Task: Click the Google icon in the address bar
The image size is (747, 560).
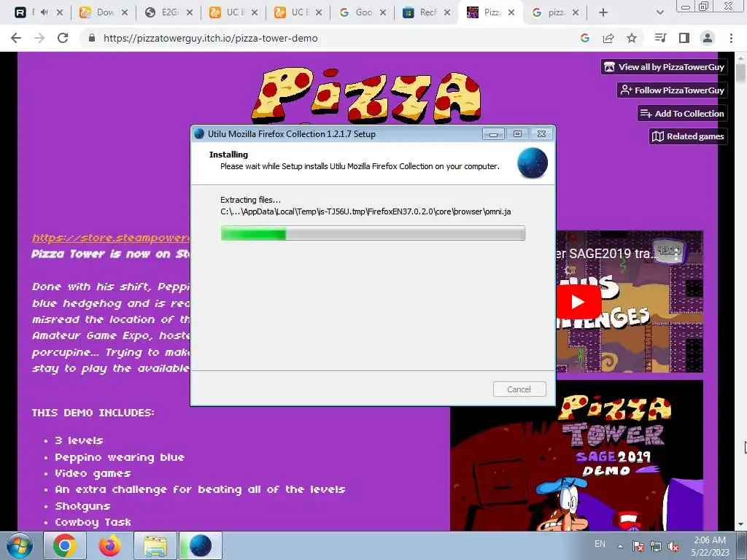Action: (x=585, y=38)
